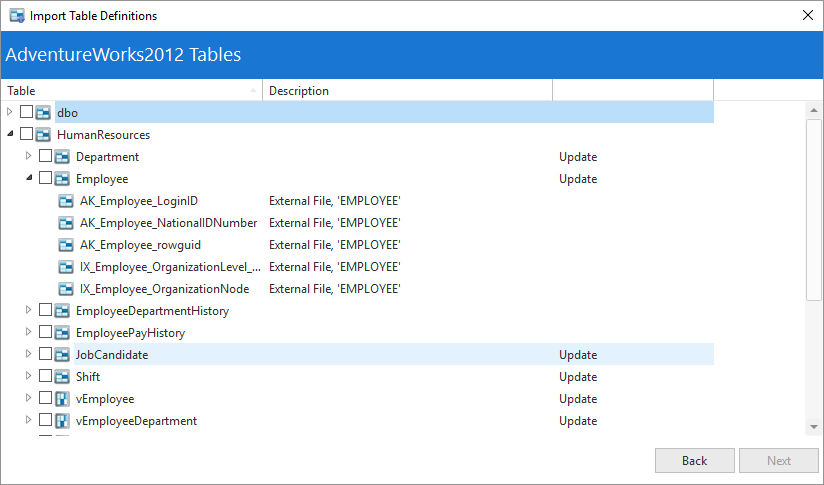Expand the vEmployeeDepartment view node
This screenshot has height=485, width=824.
(x=28, y=420)
